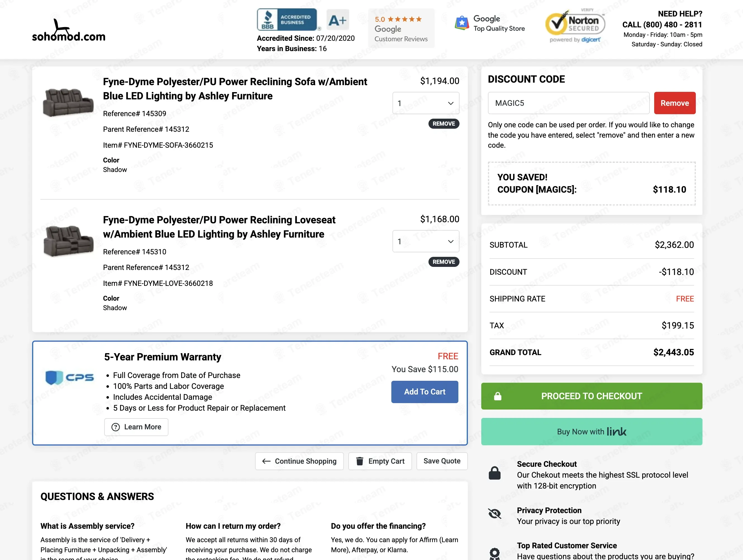Click the Learn More question mark icon
The height and width of the screenshot is (560, 743).
tap(116, 427)
